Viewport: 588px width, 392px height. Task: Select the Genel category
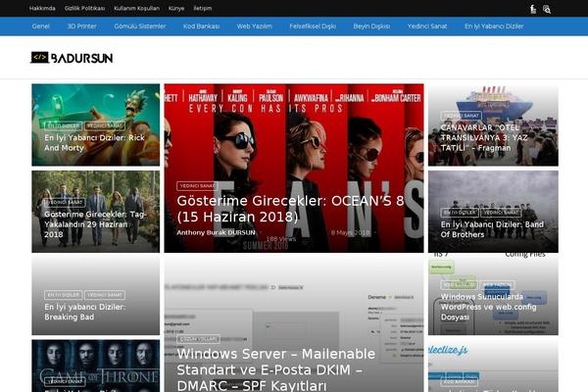click(x=41, y=26)
